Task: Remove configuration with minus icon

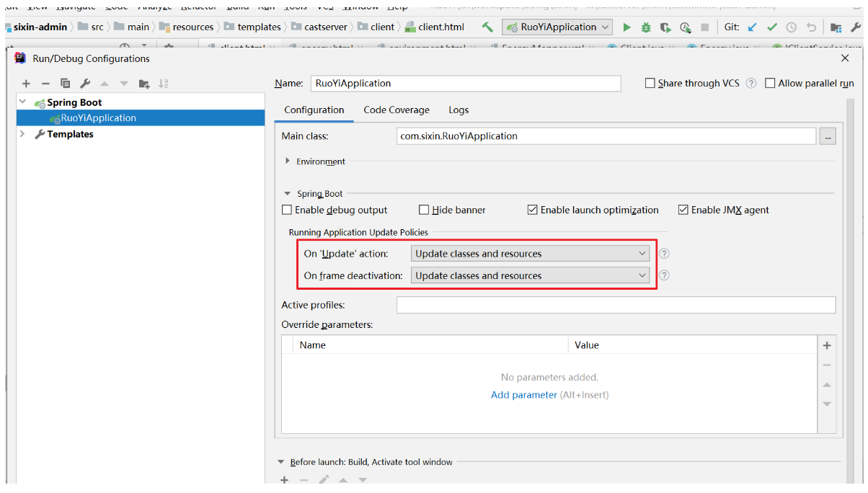Action: click(x=45, y=84)
